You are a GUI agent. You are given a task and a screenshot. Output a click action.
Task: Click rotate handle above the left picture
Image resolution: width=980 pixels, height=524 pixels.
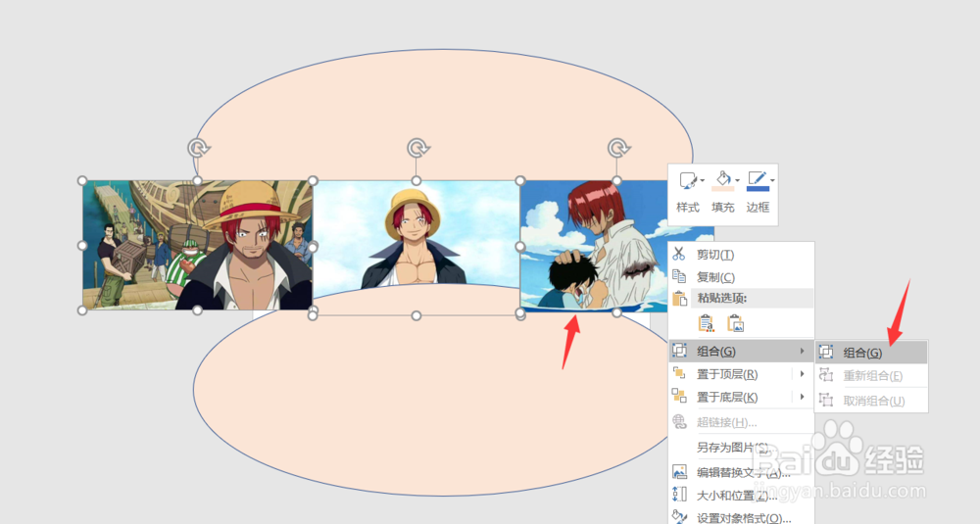point(199,148)
